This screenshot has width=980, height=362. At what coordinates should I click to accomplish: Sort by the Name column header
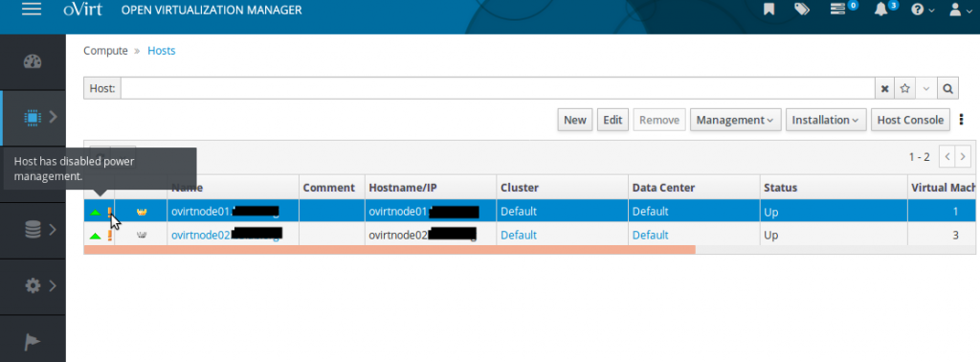click(x=234, y=188)
